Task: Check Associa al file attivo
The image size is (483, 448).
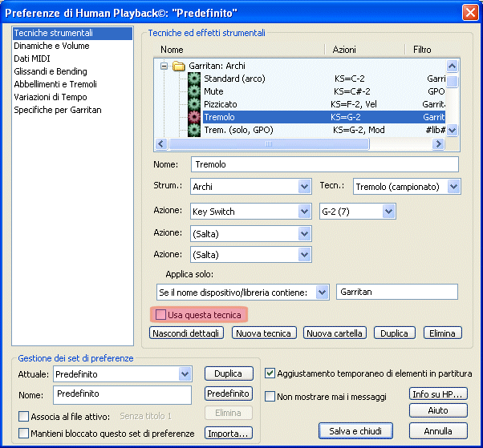Action: click(23, 417)
